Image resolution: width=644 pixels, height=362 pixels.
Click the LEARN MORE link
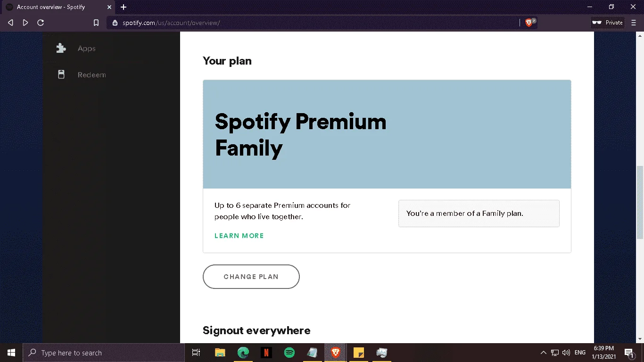pyautogui.click(x=239, y=236)
